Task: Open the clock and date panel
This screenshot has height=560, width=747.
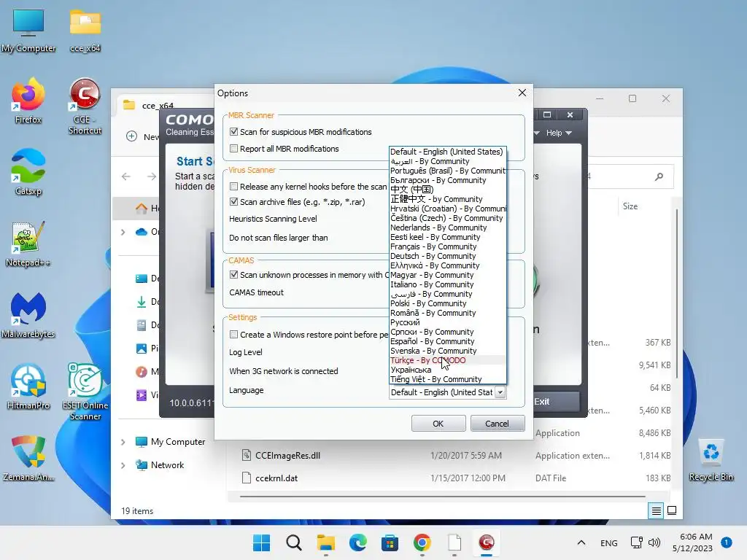Action: [x=692, y=542]
